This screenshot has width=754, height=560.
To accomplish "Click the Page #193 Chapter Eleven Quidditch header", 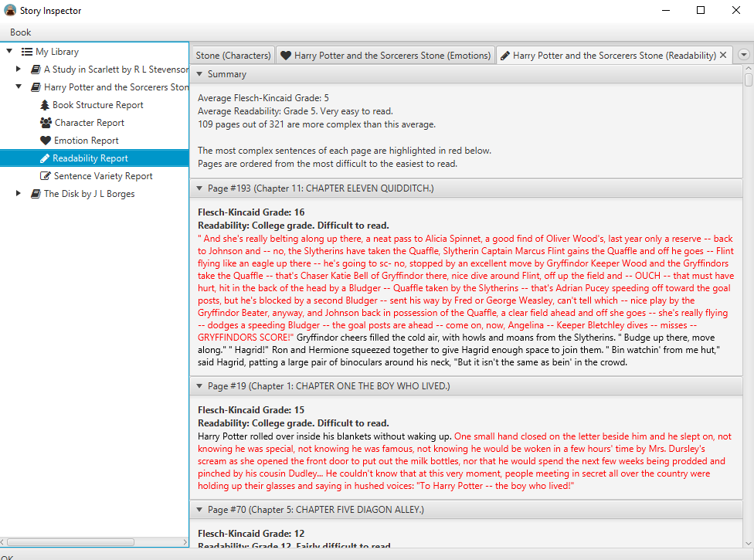I will pos(321,188).
